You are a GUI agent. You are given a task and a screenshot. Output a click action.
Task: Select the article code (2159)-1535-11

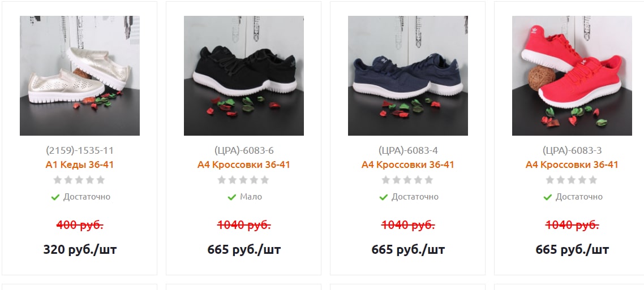tap(80, 150)
